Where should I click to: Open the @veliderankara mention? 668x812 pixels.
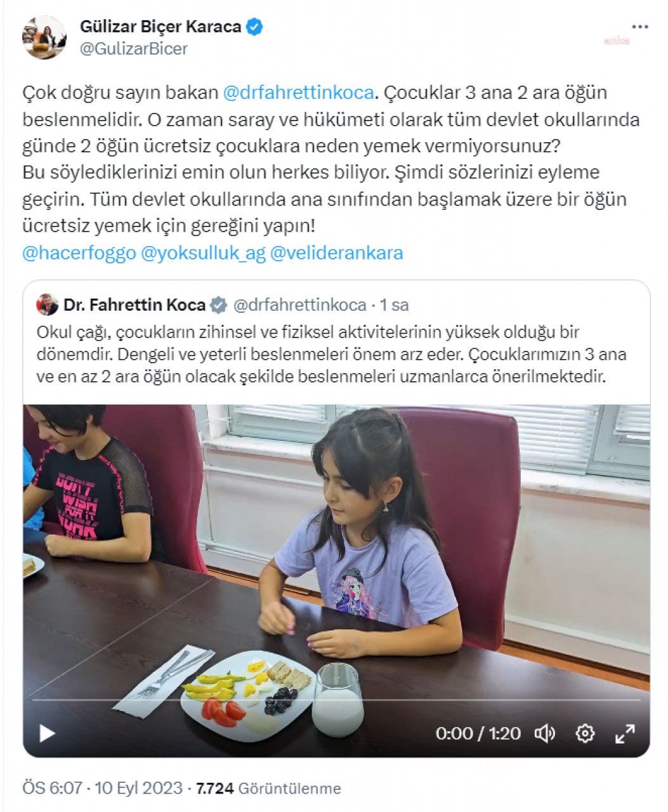(x=337, y=252)
